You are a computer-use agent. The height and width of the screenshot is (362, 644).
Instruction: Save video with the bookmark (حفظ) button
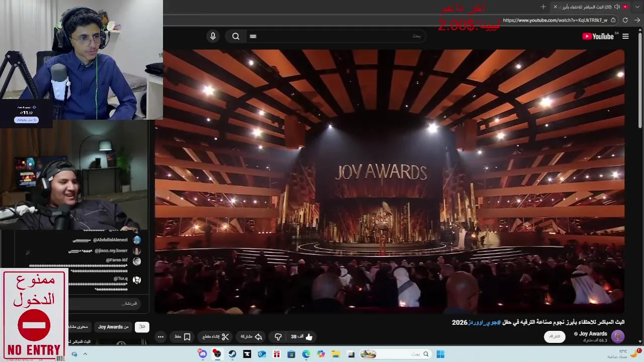[183, 337]
